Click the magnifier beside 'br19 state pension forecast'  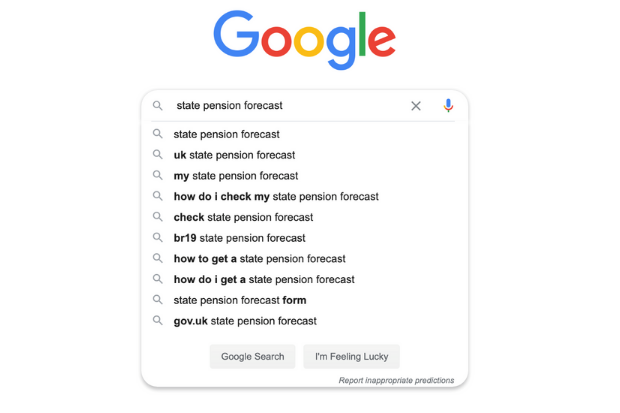click(x=158, y=237)
